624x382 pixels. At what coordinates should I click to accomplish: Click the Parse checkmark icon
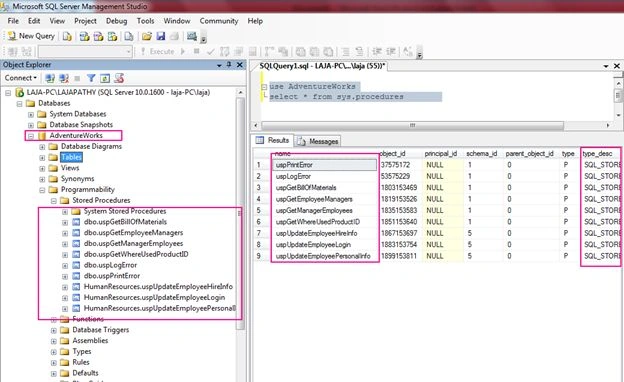tap(211, 51)
